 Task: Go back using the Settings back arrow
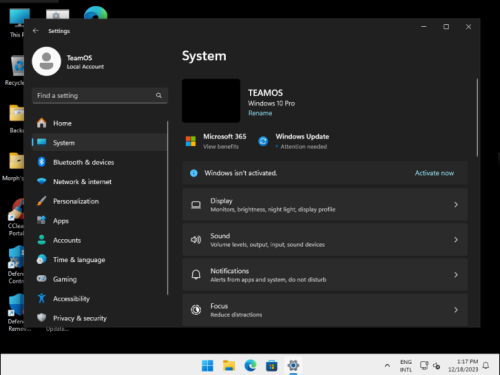[36, 31]
